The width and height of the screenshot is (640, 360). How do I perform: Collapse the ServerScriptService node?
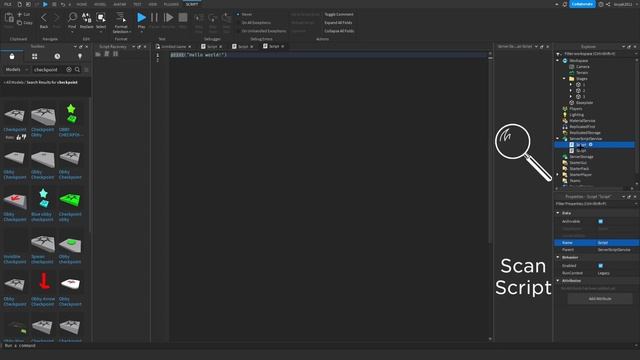(x=558, y=139)
